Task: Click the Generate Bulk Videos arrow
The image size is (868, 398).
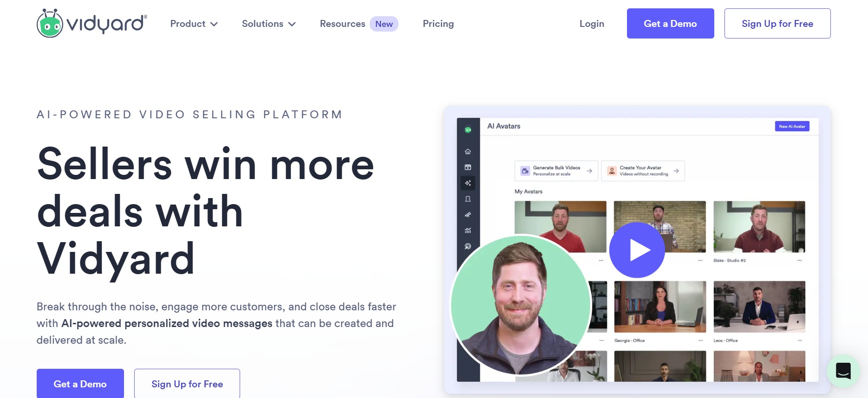Action: pyautogui.click(x=589, y=171)
